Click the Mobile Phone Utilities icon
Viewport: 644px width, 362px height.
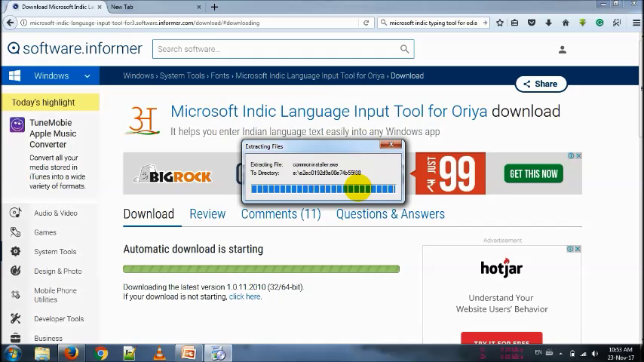tap(16, 294)
